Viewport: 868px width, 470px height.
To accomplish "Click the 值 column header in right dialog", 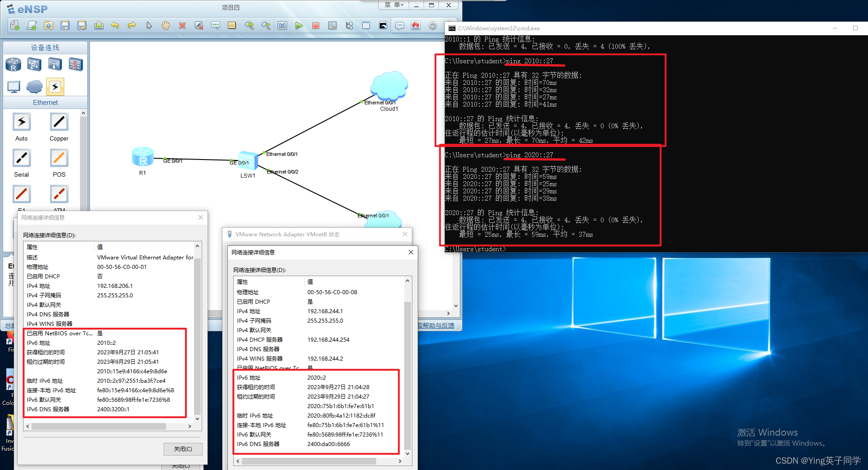I will 354,282.
